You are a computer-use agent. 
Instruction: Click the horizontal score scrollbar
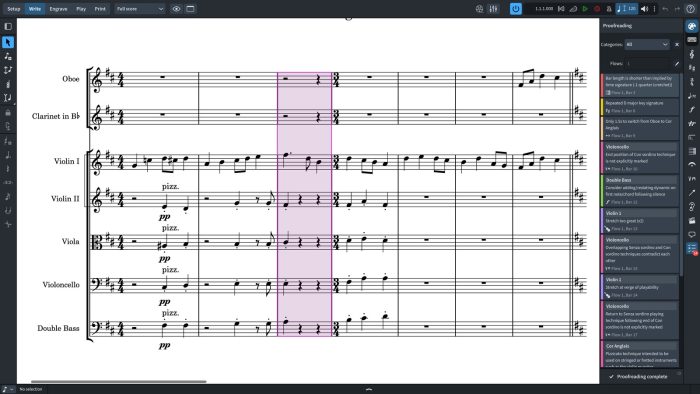pos(118,382)
